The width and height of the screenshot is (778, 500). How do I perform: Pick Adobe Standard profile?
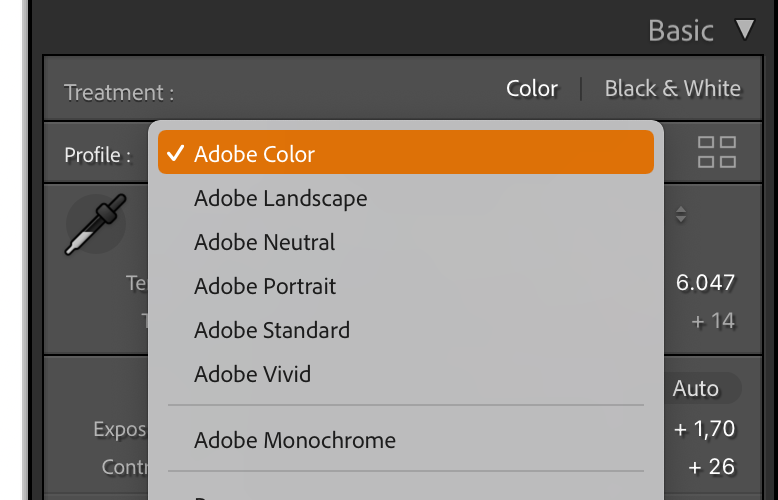point(272,330)
